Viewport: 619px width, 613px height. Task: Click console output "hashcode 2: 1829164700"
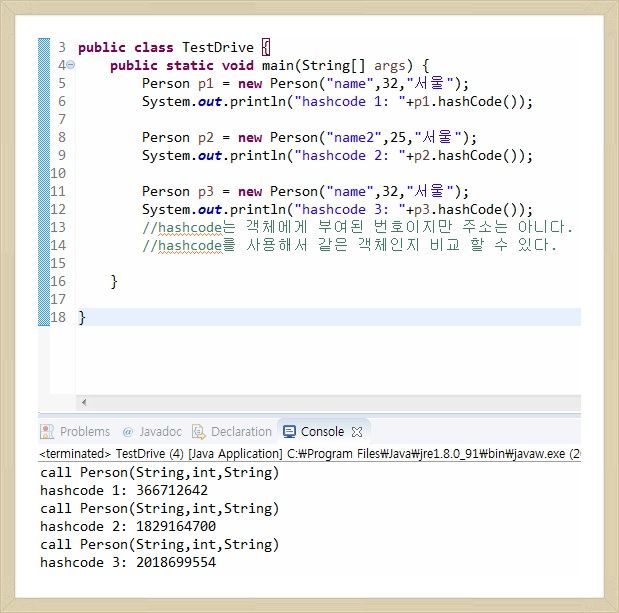tap(128, 526)
